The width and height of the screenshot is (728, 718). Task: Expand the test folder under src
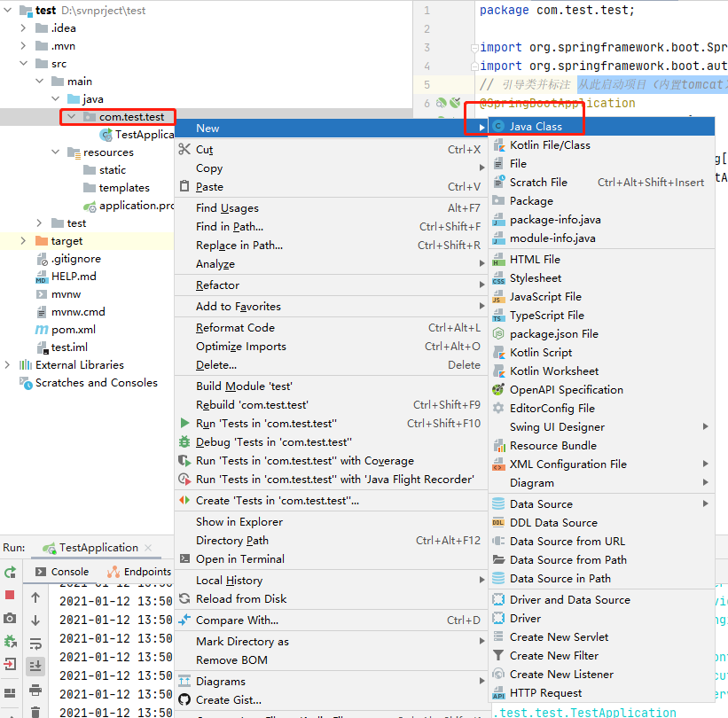click(40, 222)
